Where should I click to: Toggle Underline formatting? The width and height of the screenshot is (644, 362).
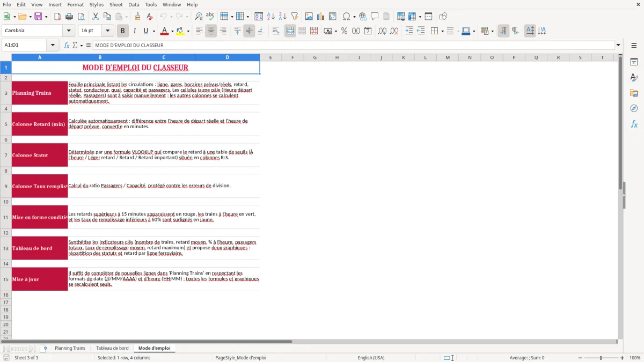pyautogui.click(x=146, y=31)
